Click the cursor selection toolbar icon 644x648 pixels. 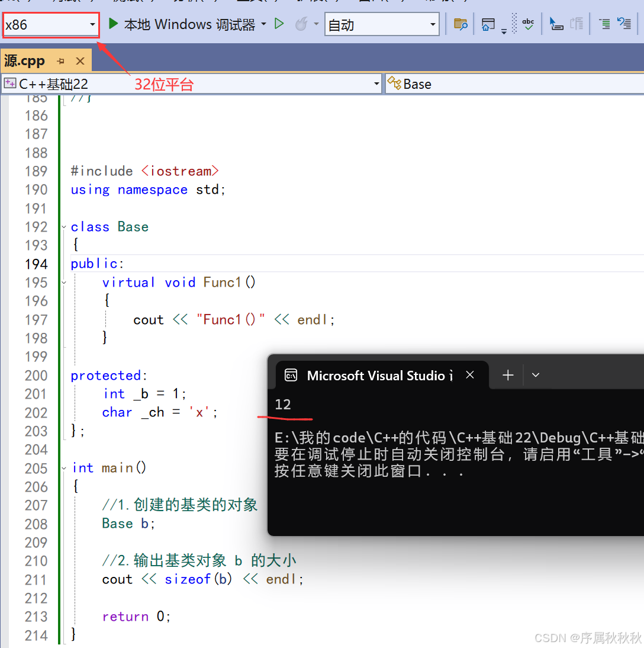(556, 24)
